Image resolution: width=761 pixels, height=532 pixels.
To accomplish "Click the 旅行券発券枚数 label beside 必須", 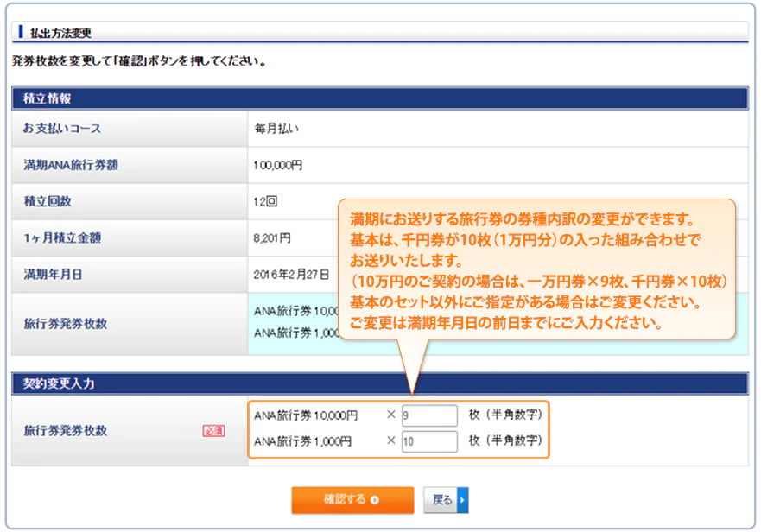I will [66, 431].
